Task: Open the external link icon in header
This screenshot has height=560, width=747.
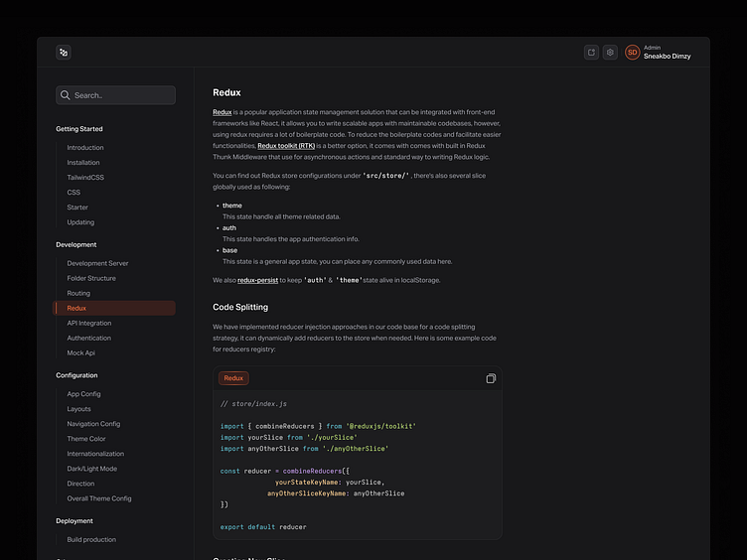Action: [591, 53]
